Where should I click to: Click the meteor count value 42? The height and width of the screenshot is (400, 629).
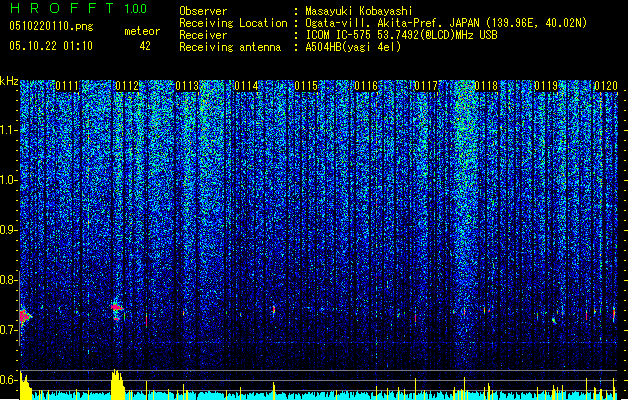pos(145,46)
